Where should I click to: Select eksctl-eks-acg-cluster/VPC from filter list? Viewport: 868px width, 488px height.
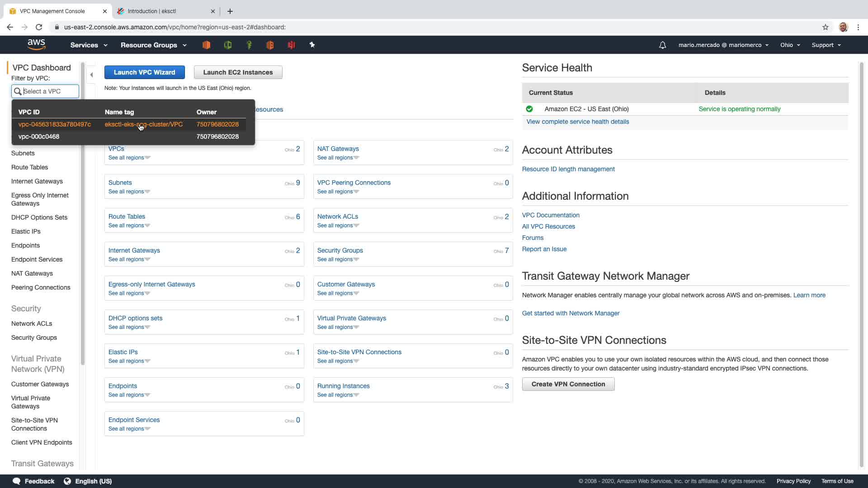[144, 124]
